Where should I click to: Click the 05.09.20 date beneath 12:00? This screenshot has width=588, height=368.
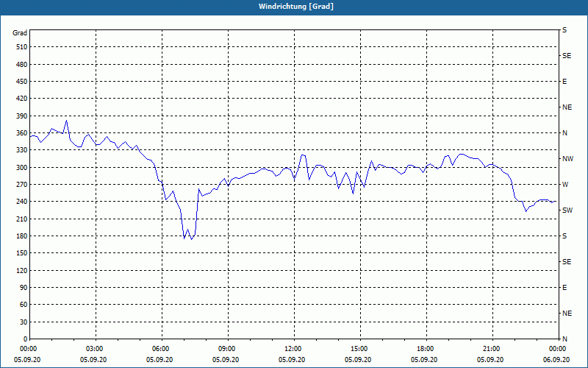pos(292,360)
